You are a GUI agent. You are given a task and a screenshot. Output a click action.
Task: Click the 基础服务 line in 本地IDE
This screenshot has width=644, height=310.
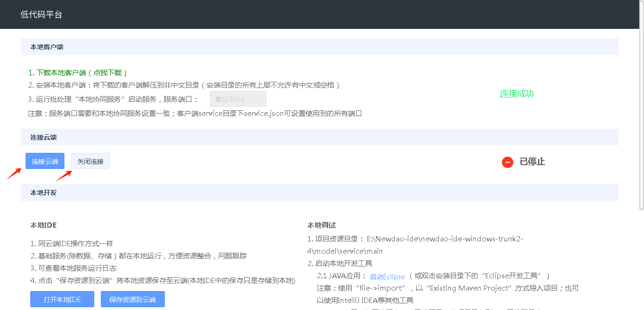pyautogui.click(x=139, y=256)
